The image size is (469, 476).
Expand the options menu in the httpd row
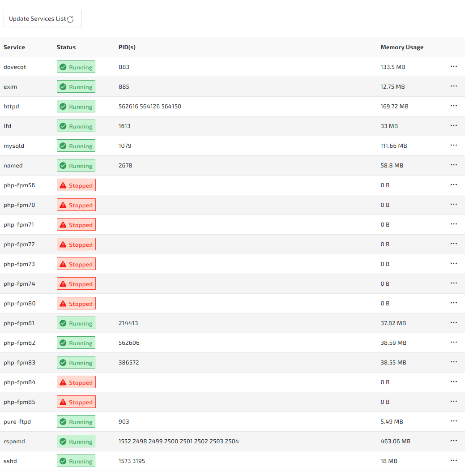(453, 106)
